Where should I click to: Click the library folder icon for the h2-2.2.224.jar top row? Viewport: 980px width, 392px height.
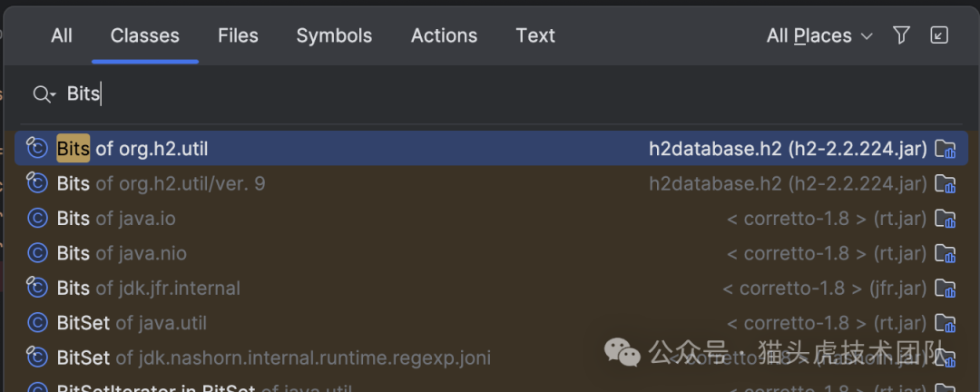point(946,149)
